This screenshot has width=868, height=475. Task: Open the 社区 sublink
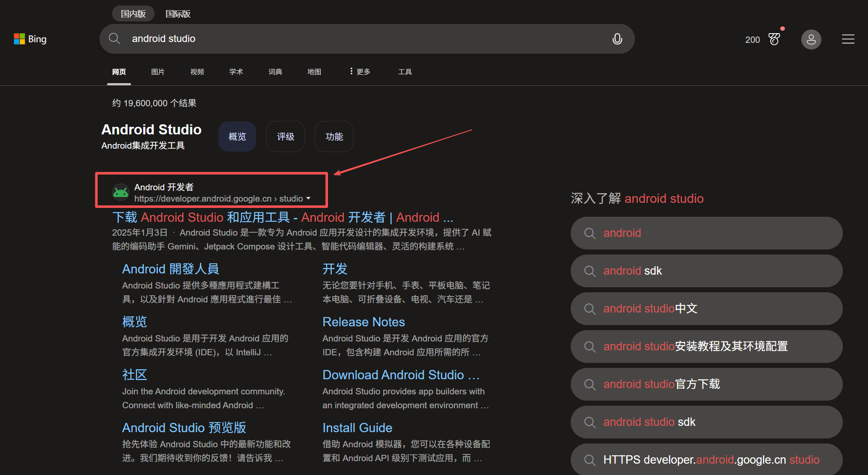click(x=134, y=375)
